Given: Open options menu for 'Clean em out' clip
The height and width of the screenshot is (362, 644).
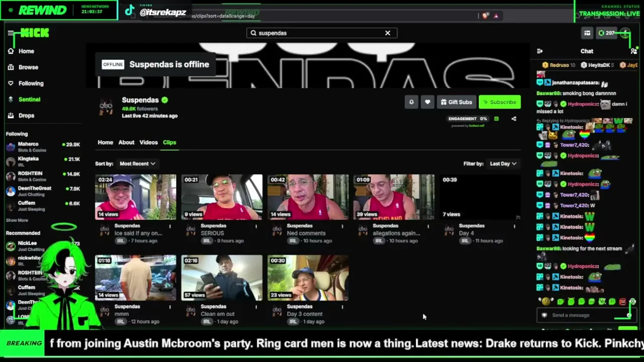Looking at the screenshot, I should click(256, 307).
